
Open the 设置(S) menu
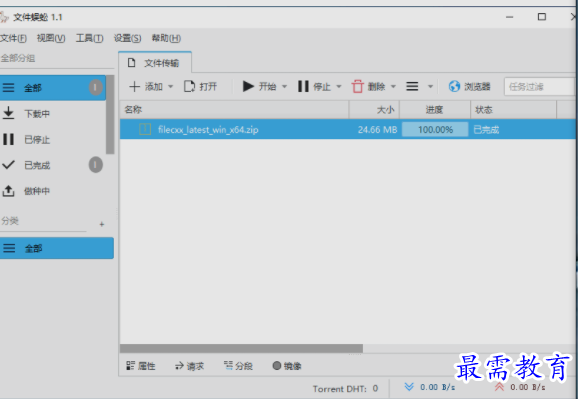(128, 38)
